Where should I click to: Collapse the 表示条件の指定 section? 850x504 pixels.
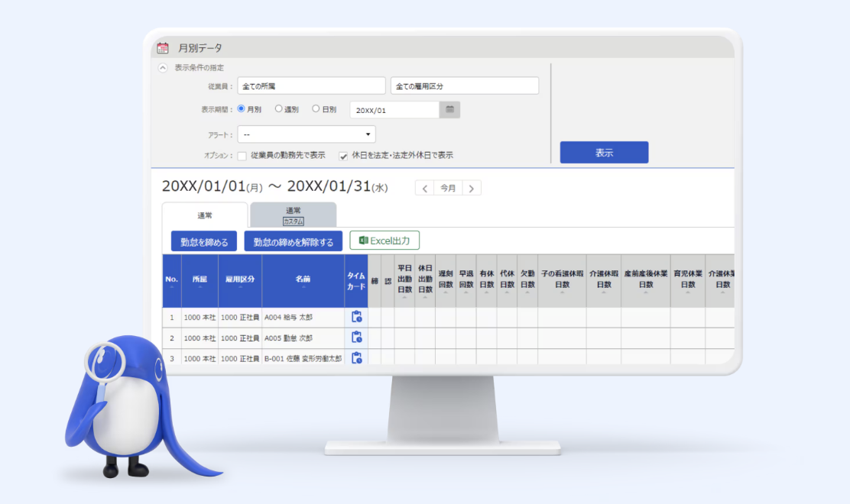(163, 67)
